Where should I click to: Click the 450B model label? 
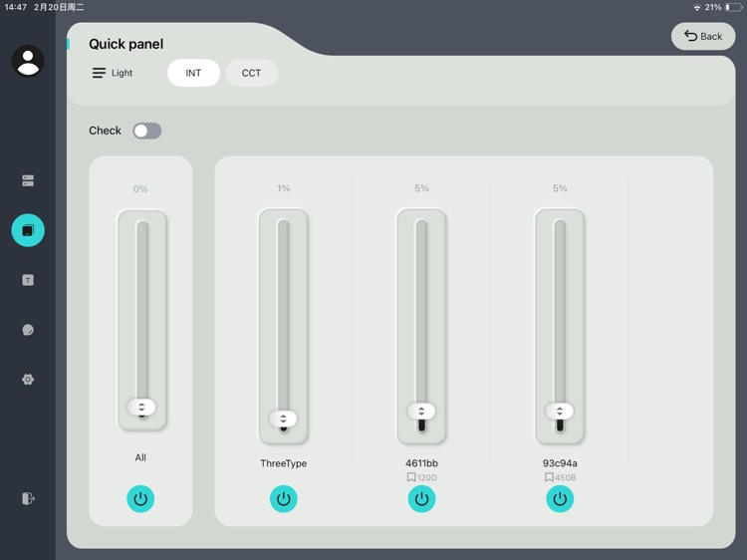click(565, 477)
